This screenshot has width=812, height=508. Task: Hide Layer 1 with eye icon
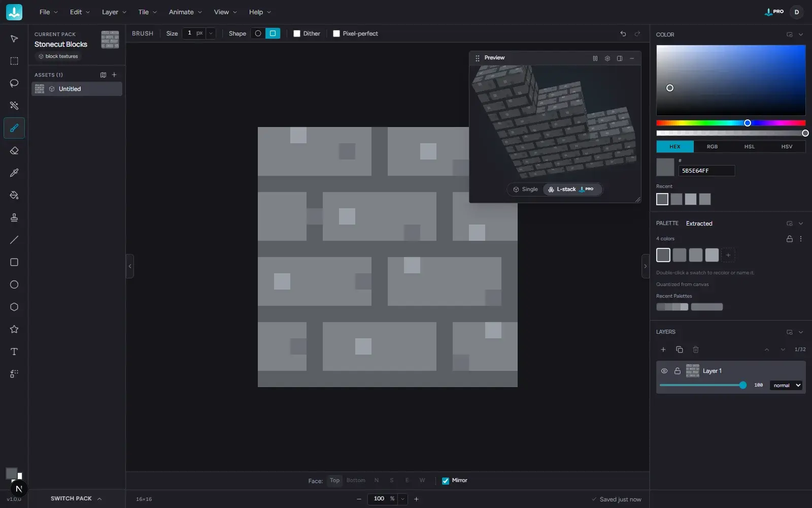tap(664, 371)
